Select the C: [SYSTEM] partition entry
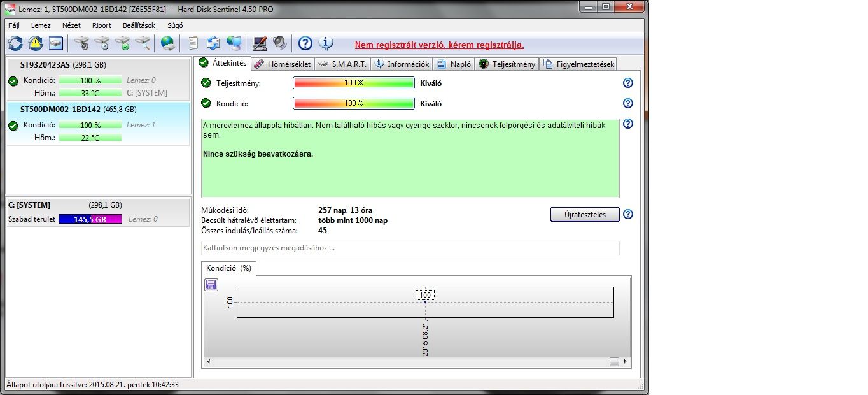The height and width of the screenshot is (395, 868). pos(98,212)
